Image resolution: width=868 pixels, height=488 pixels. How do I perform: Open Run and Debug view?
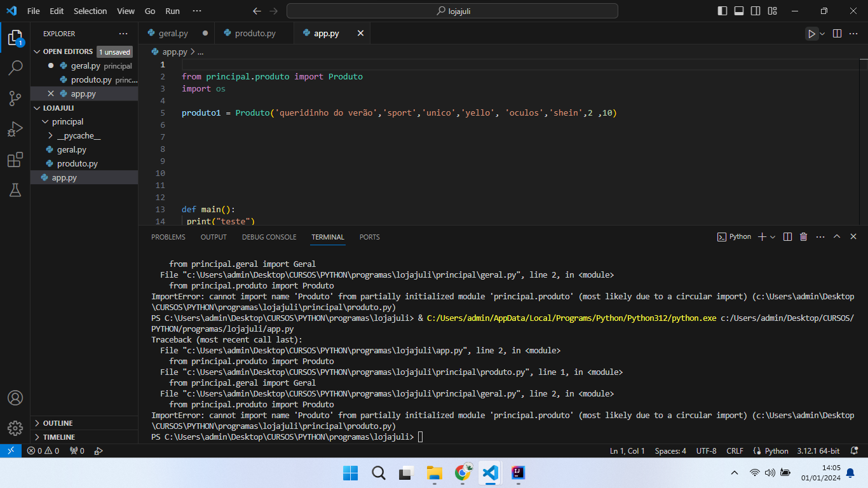(x=15, y=129)
